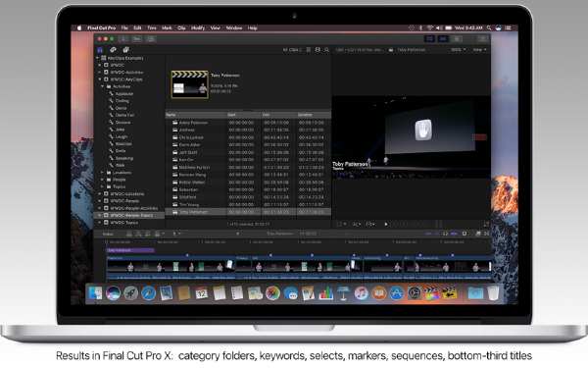Toggle the timeline panel visibility button
This screenshot has height=368, width=588.
[x=443, y=38]
